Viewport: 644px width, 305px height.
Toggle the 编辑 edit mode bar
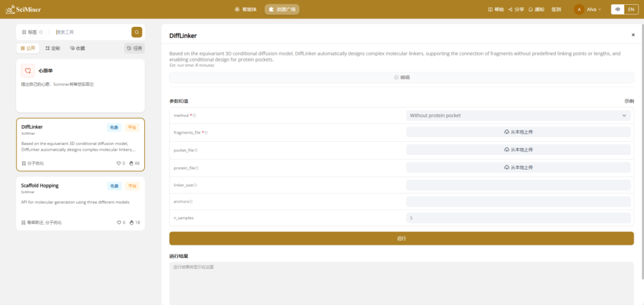tap(401, 77)
